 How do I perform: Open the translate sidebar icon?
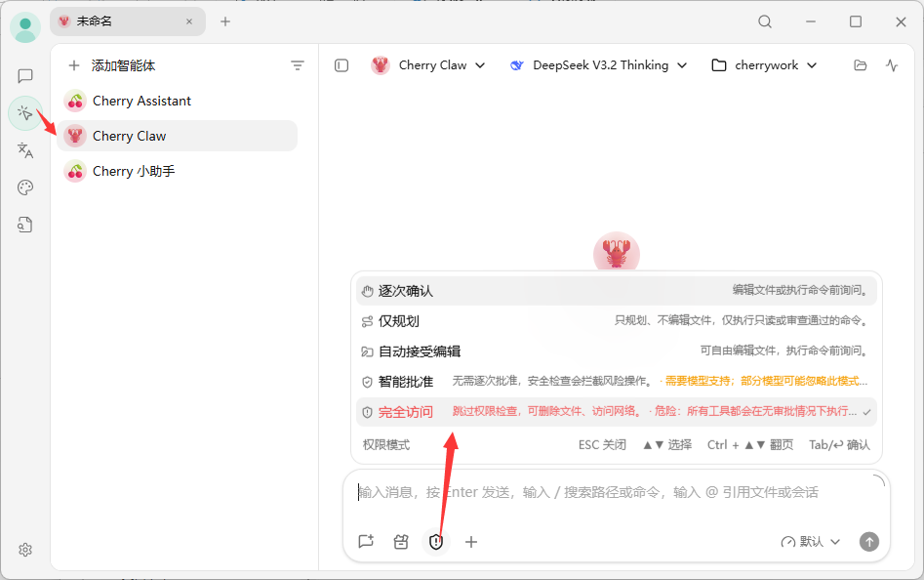tap(24, 150)
